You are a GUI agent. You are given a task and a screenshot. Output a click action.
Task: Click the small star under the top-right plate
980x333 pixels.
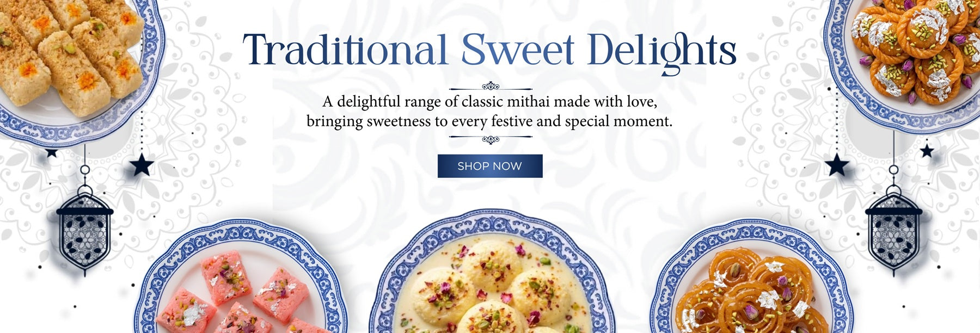(927, 150)
